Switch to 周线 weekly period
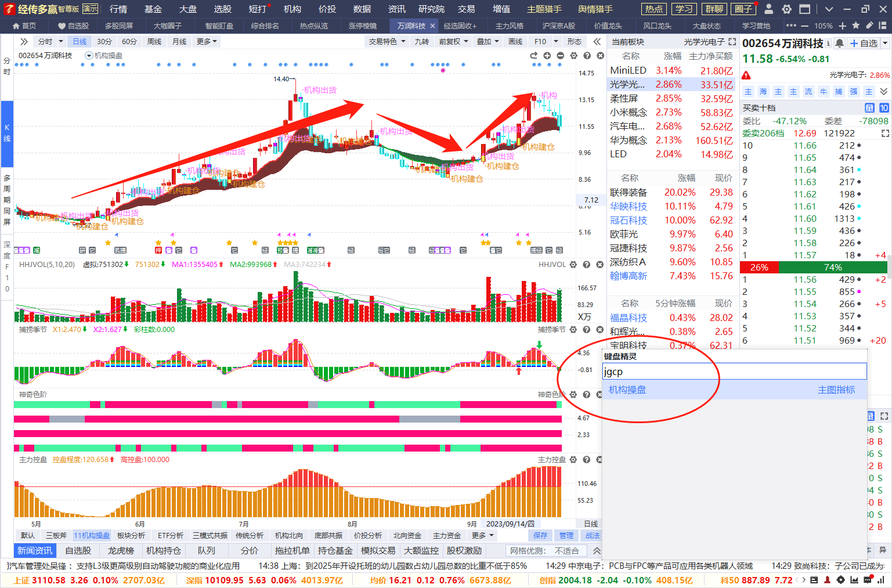Viewport: 892px width, 588px height. pos(154,42)
